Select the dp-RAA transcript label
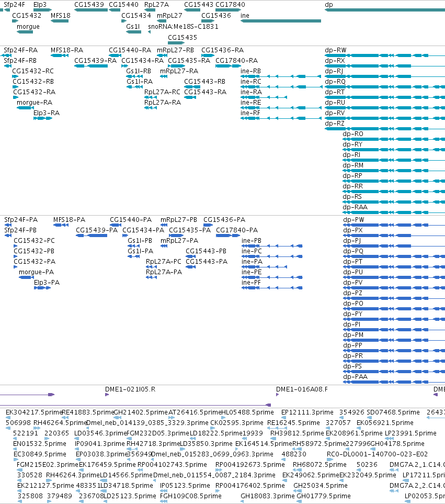 coord(355,207)
